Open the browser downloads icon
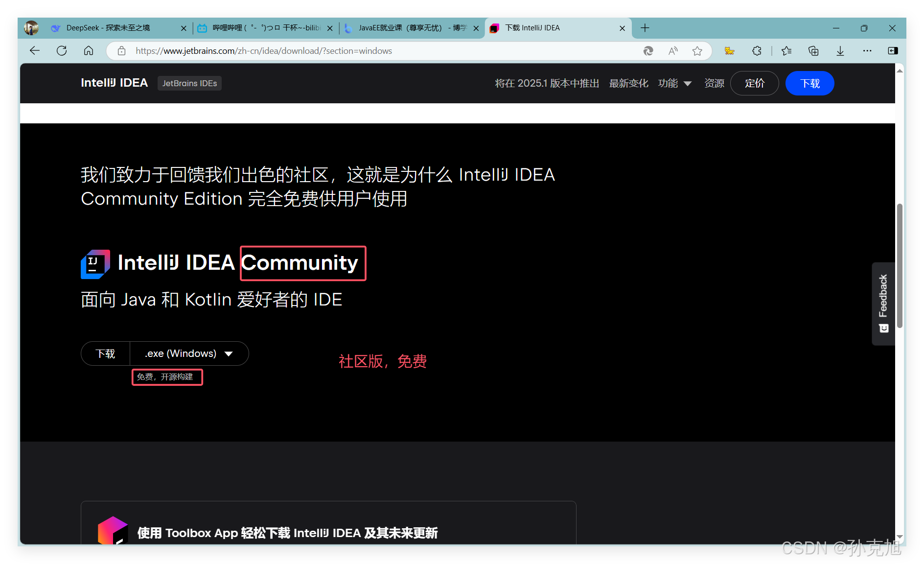This screenshot has width=924, height=564. [x=840, y=51]
